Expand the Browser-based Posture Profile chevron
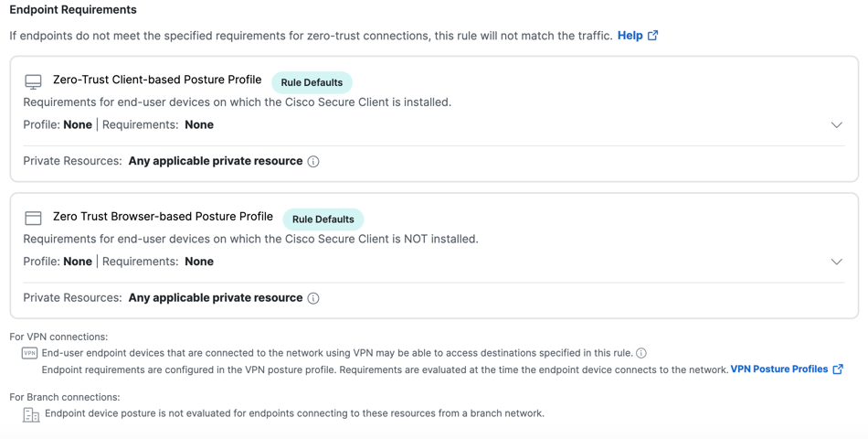The width and height of the screenshot is (868, 439). coord(836,262)
